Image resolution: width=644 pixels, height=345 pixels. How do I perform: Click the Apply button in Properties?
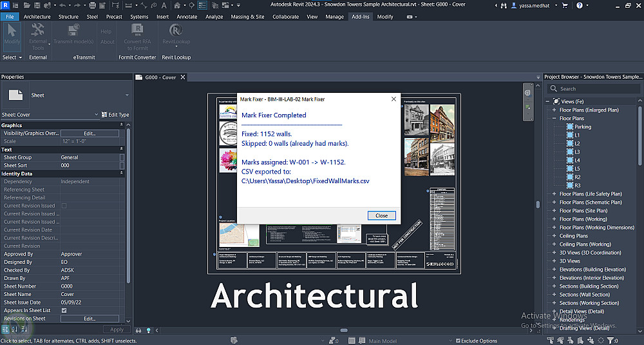(x=117, y=330)
